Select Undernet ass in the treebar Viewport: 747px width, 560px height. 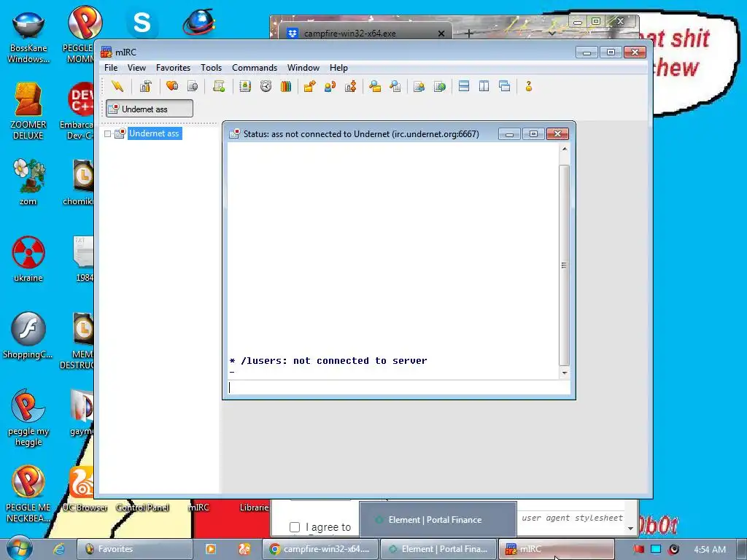[x=154, y=133]
